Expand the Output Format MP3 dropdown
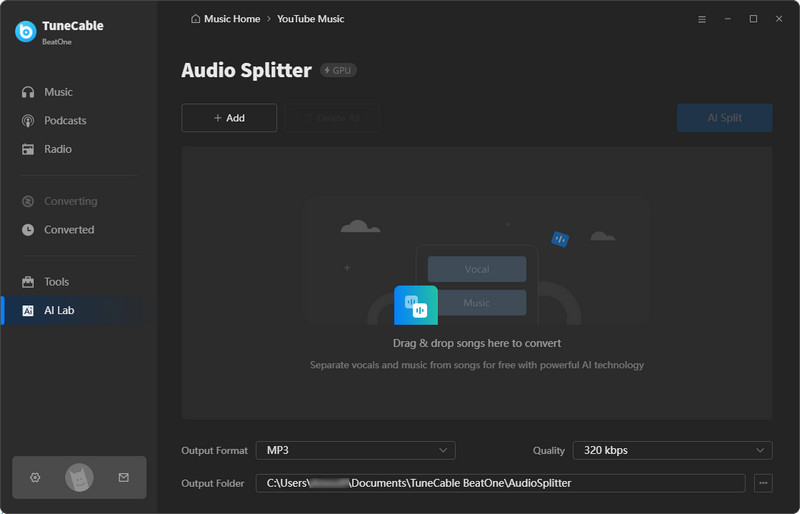800x514 pixels. point(355,450)
